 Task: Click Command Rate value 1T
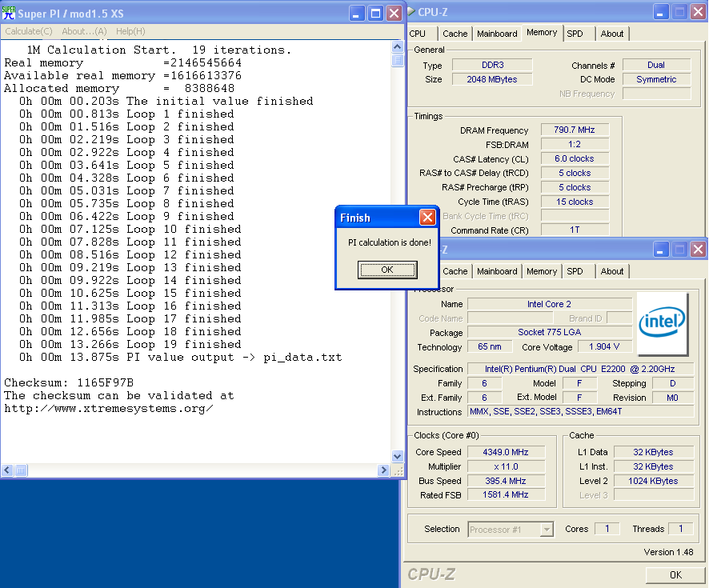[x=575, y=230]
